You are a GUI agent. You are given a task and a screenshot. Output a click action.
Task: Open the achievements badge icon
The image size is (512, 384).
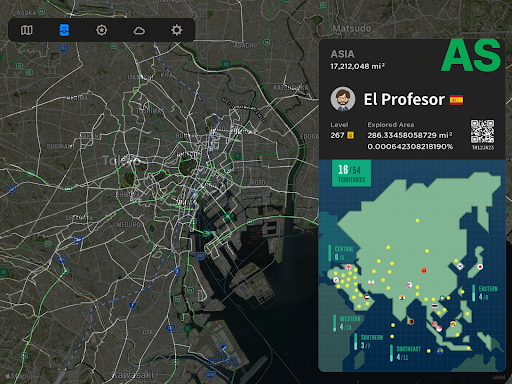click(102, 30)
